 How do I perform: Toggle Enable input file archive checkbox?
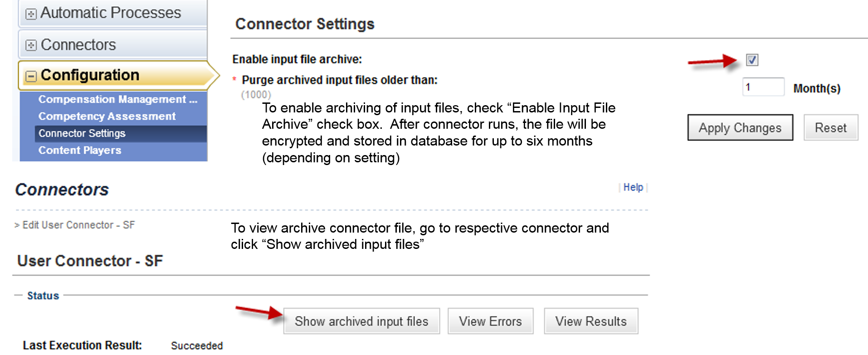752,59
